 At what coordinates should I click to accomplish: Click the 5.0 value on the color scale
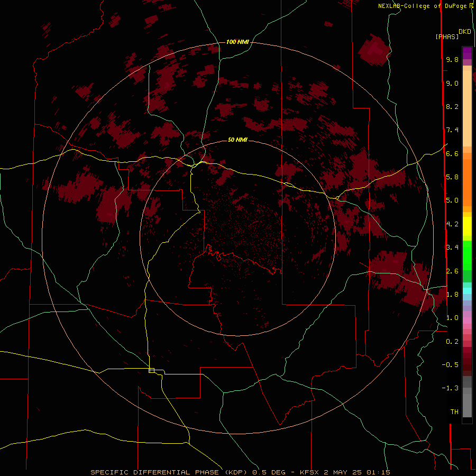(x=452, y=200)
